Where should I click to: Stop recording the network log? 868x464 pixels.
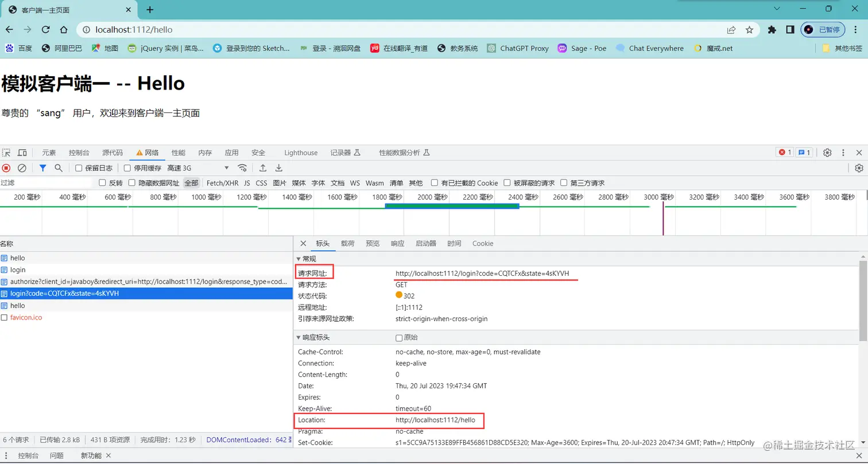click(x=6, y=168)
